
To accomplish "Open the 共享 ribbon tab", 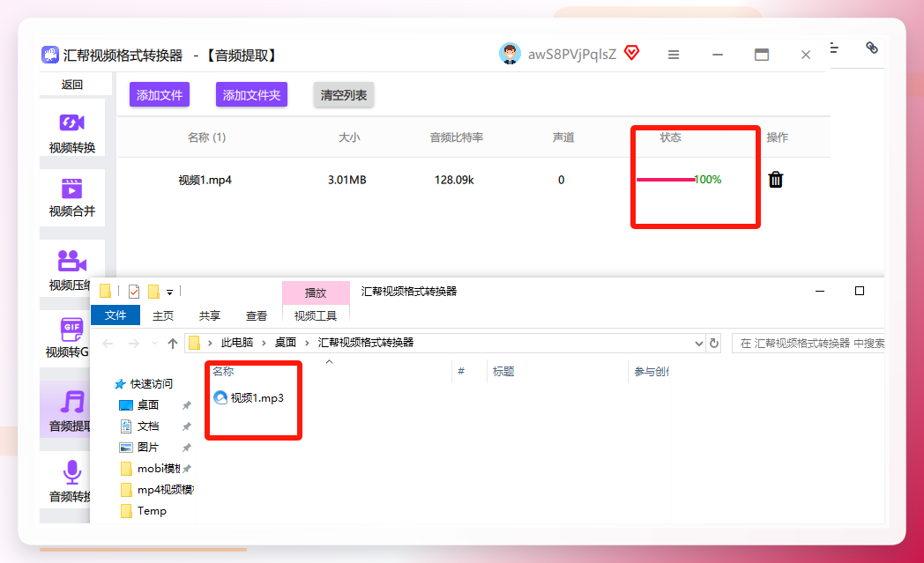I will pyautogui.click(x=210, y=316).
